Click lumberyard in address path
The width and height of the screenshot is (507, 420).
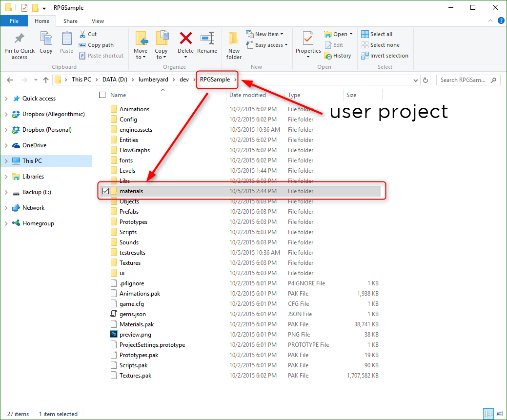(x=153, y=80)
